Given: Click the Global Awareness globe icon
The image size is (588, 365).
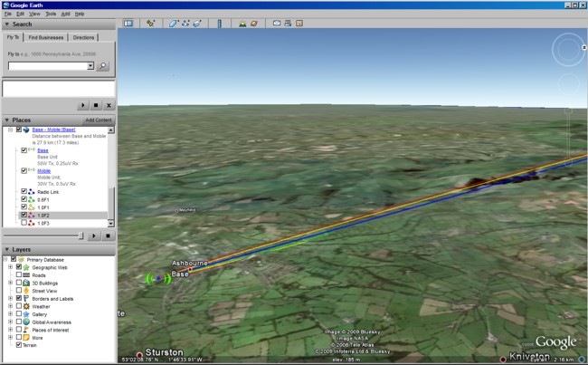Looking at the screenshot, I should click(26, 322).
